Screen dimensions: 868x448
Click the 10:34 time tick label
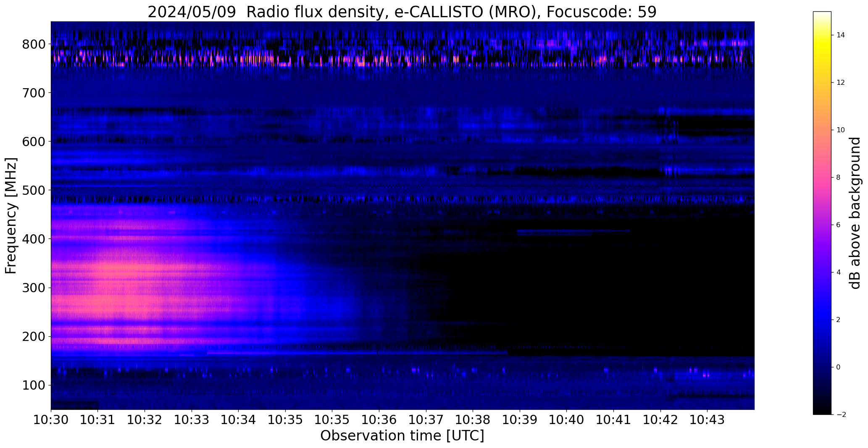(x=239, y=420)
